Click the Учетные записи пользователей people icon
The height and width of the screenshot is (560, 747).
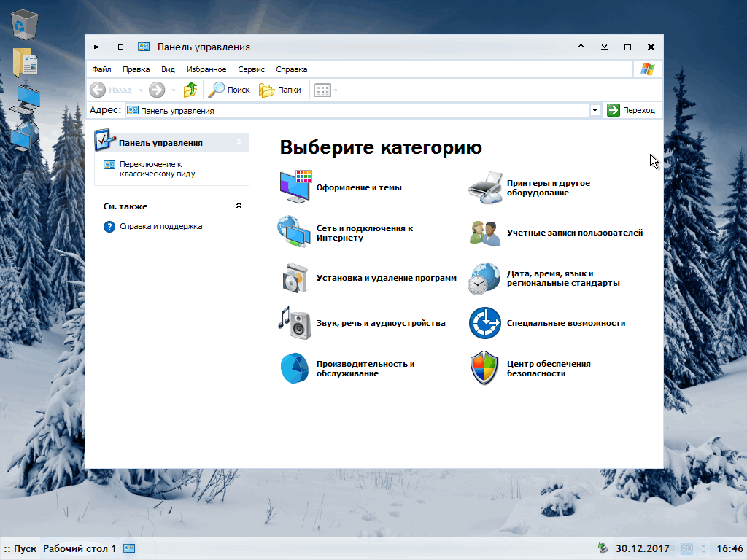tap(485, 233)
